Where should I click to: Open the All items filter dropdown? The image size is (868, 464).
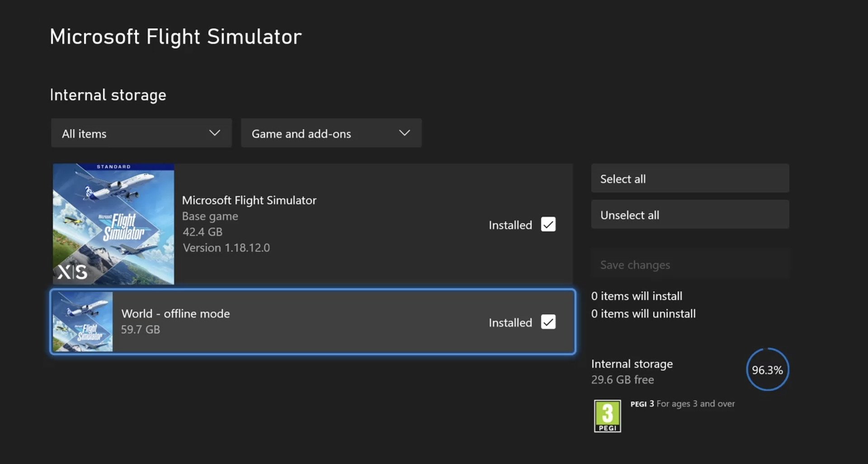tap(141, 133)
